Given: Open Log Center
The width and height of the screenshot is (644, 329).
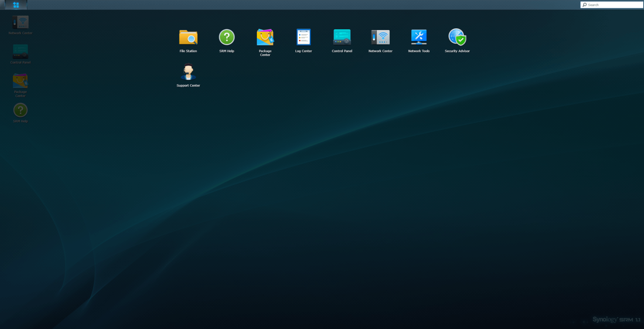Looking at the screenshot, I should (303, 37).
